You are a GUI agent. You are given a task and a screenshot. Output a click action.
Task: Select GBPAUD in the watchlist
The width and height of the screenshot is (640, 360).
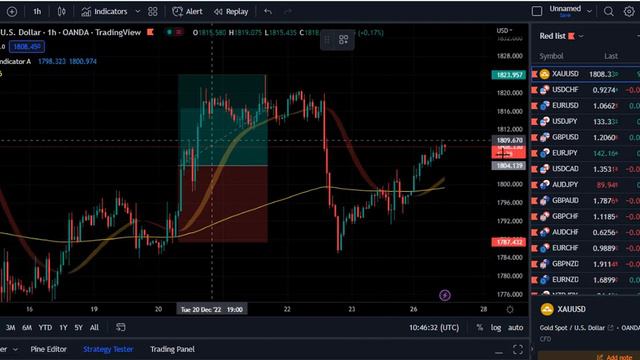(x=586, y=200)
